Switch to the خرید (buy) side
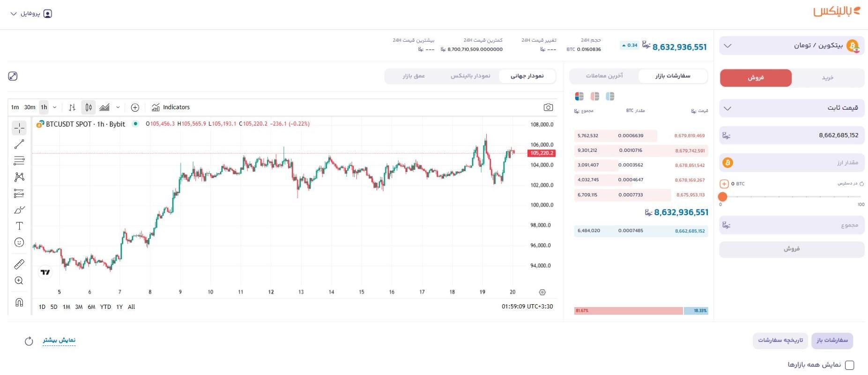 coord(828,78)
